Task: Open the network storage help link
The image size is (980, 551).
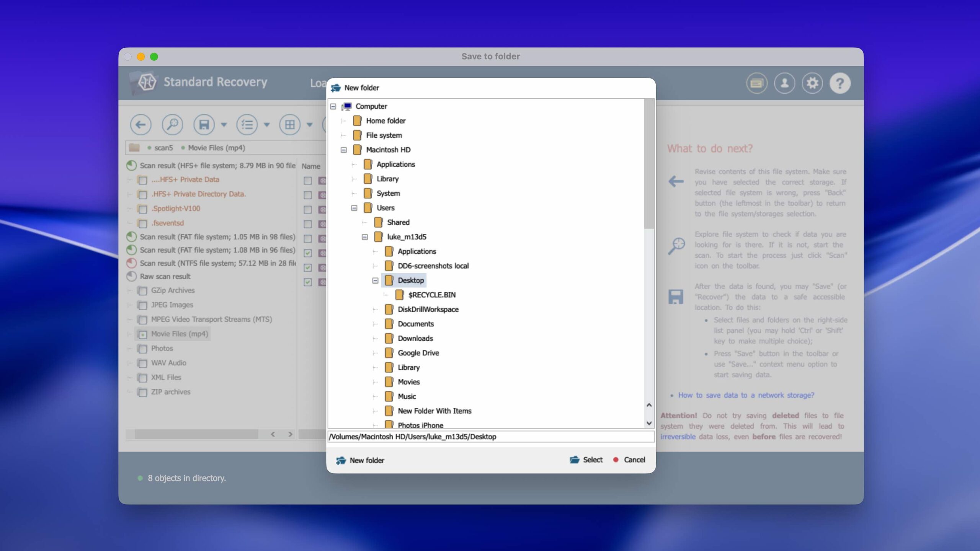Action: click(x=746, y=395)
